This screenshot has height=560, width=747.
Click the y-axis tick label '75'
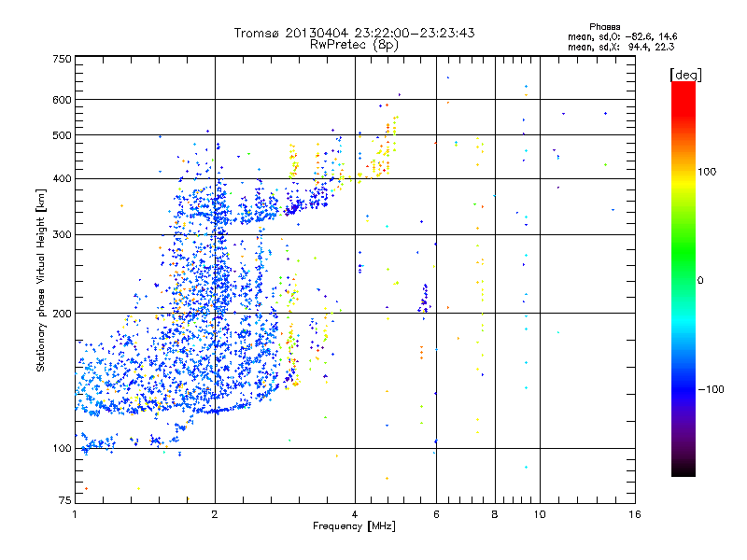tap(65, 500)
